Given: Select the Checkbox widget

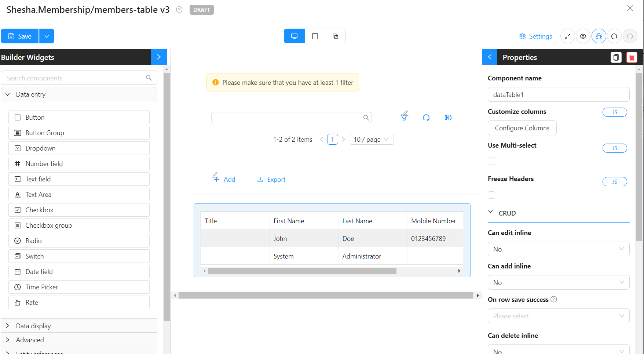Looking at the screenshot, I should 79,210.
